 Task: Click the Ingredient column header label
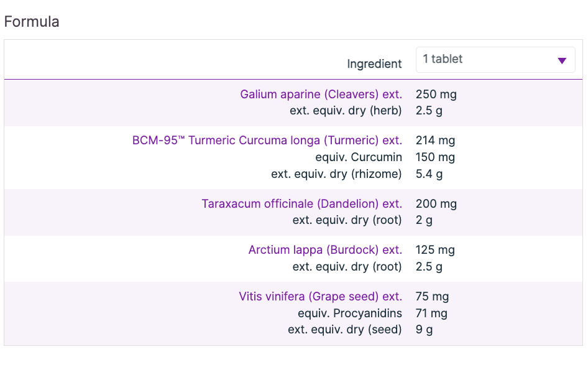(374, 64)
